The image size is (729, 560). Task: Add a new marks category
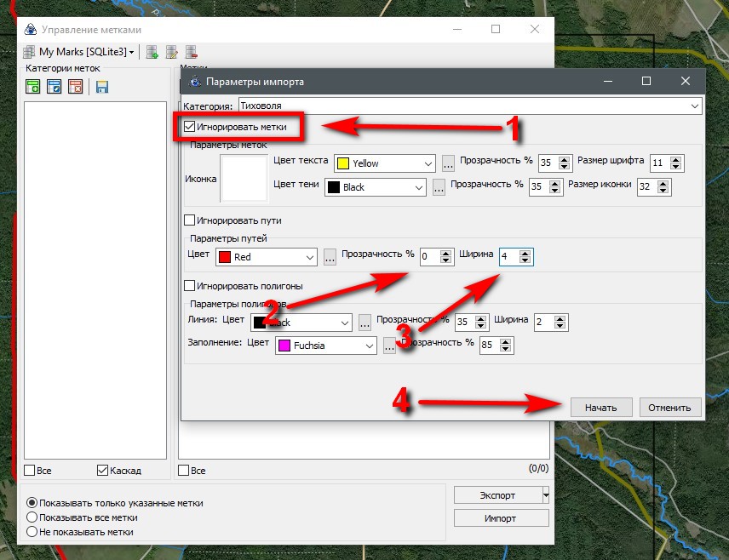(x=33, y=87)
